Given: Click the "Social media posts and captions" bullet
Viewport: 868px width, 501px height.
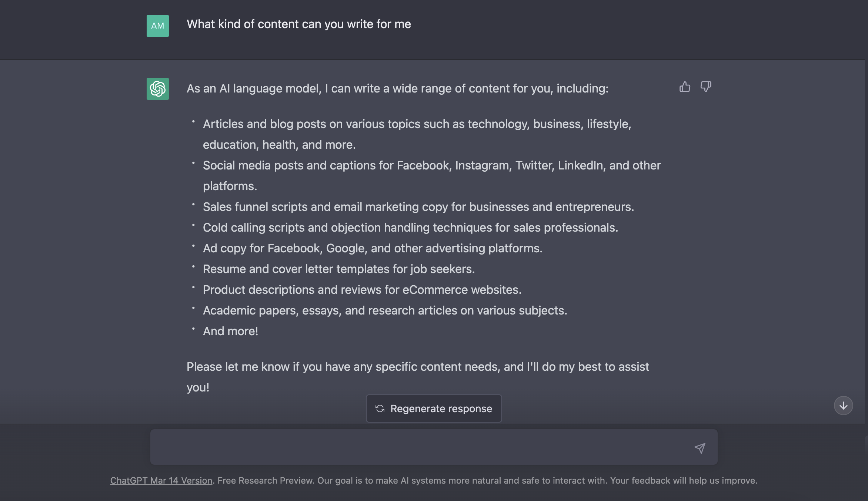Looking at the screenshot, I should click(431, 165).
